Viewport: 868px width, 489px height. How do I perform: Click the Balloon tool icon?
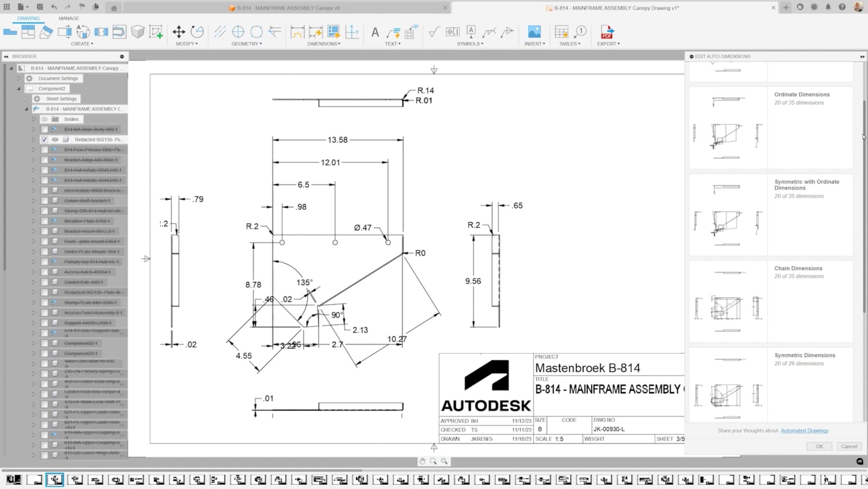580,32
